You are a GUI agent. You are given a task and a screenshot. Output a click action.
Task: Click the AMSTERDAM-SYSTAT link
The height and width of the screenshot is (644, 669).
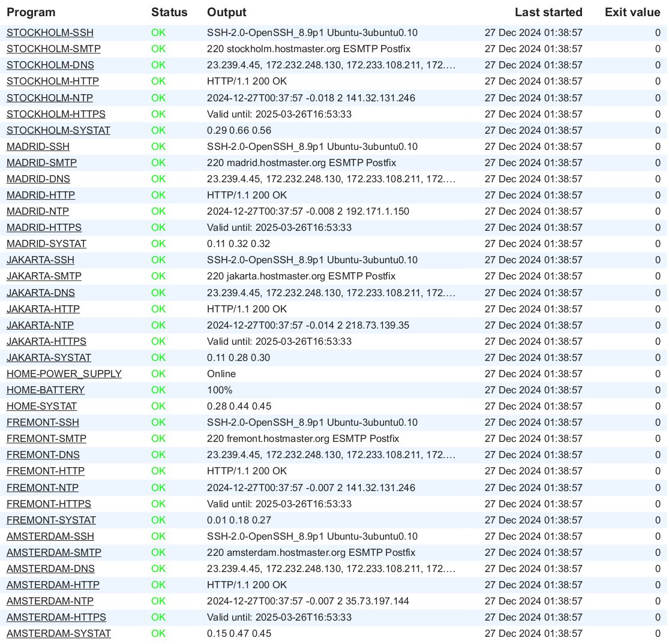(x=59, y=633)
